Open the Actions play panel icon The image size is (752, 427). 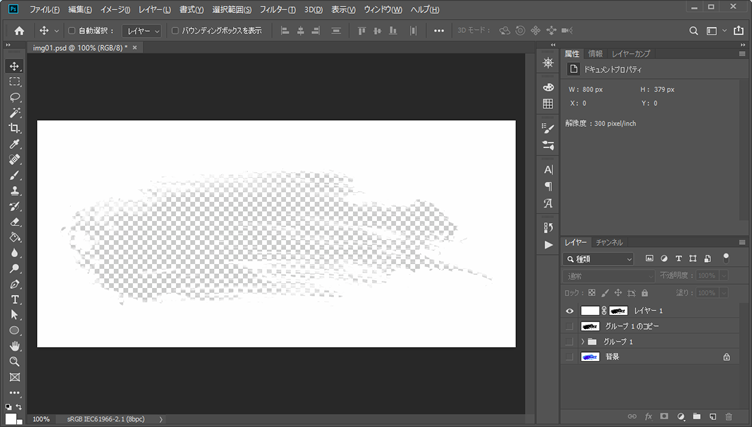click(x=548, y=245)
